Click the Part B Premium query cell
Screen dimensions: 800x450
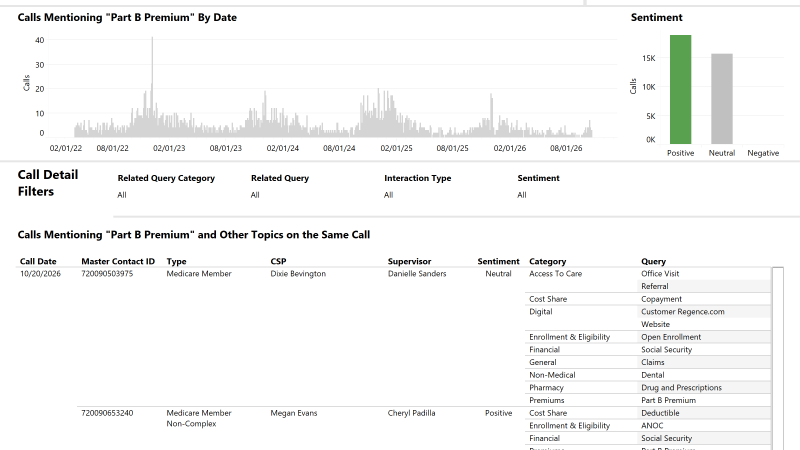pos(668,401)
